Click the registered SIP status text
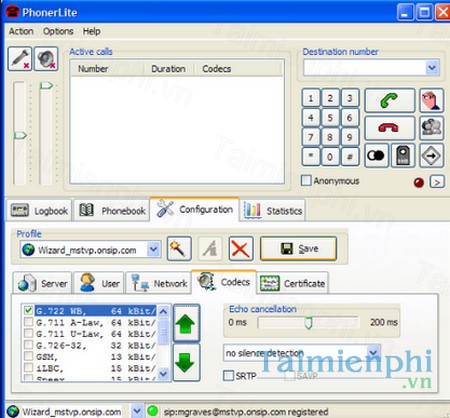The height and width of the screenshot is (418, 450). pyautogui.click(x=246, y=412)
